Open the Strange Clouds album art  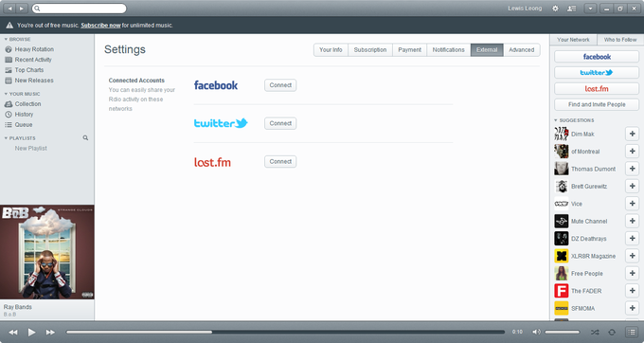(x=47, y=252)
